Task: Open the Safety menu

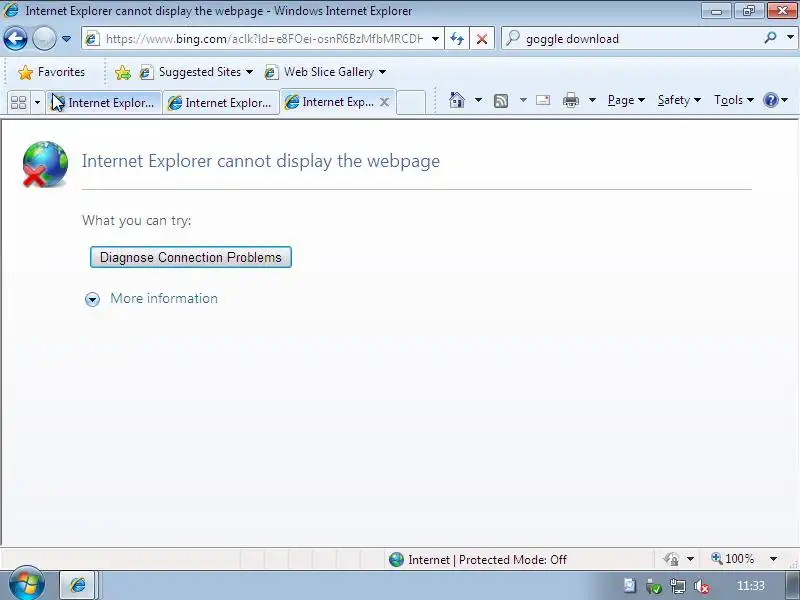Action: 679,100
